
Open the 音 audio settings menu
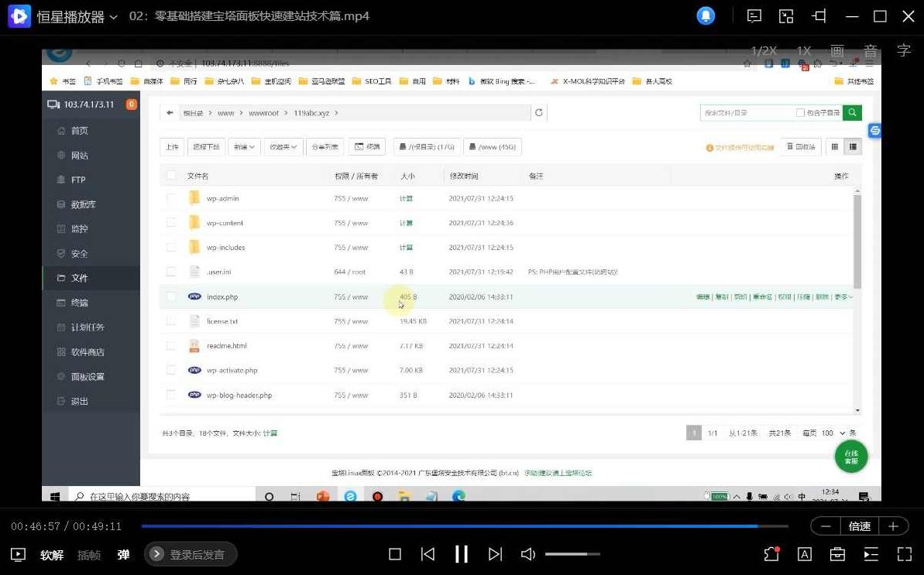coord(871,51)
